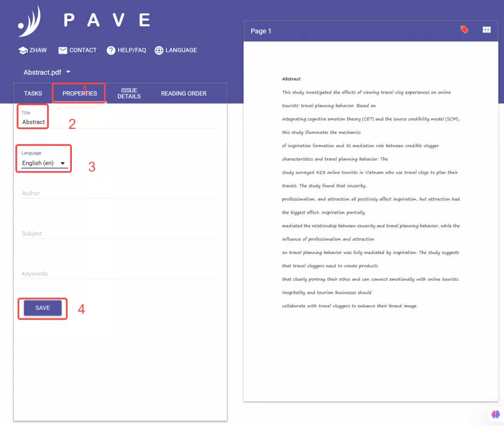The width and height of the screenshot is (504, 426).
Task: Click the Help/FAQ question mark icon
Action: coord(111,51)
